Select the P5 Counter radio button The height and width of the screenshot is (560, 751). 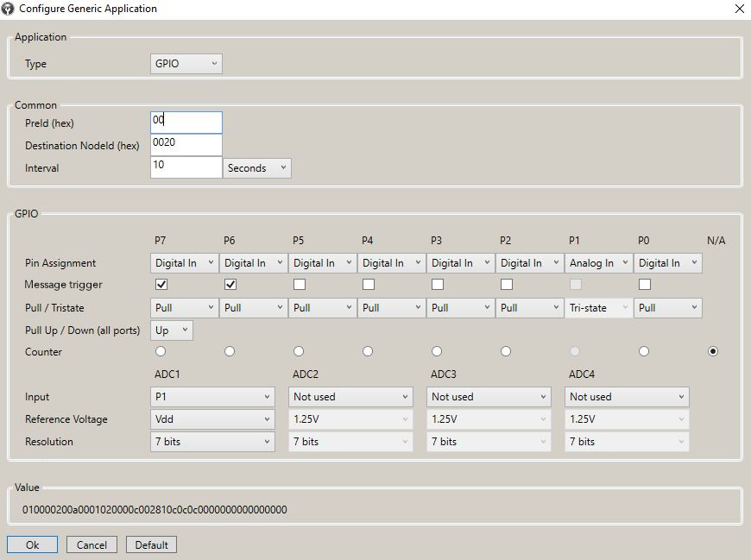click(299, 351)
